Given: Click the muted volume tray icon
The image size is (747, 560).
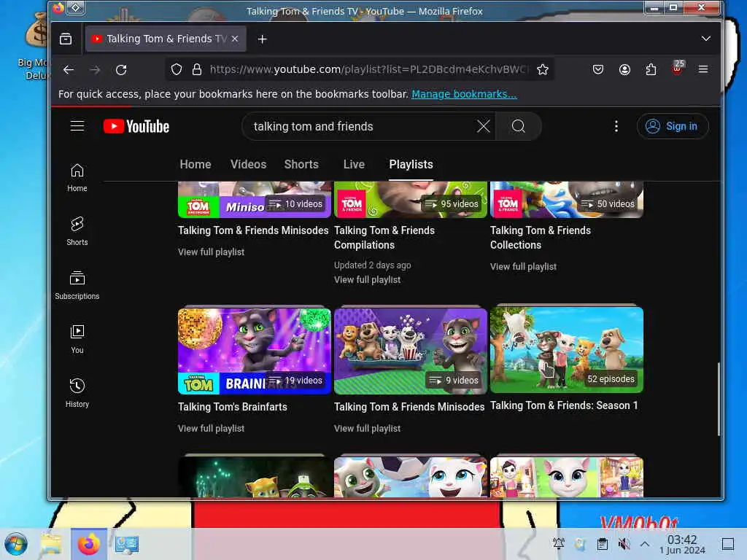Looking at the screenshot, I should click(x=624, y=544).
